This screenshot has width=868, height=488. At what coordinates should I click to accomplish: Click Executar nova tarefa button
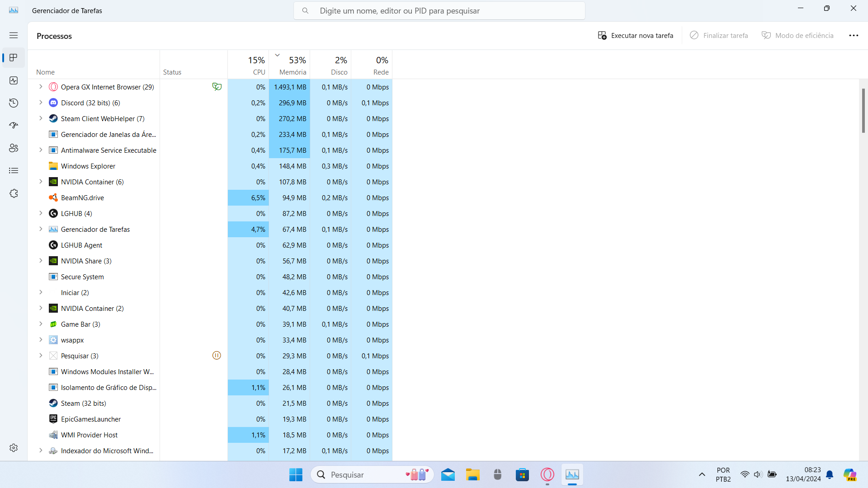[636, 36]
